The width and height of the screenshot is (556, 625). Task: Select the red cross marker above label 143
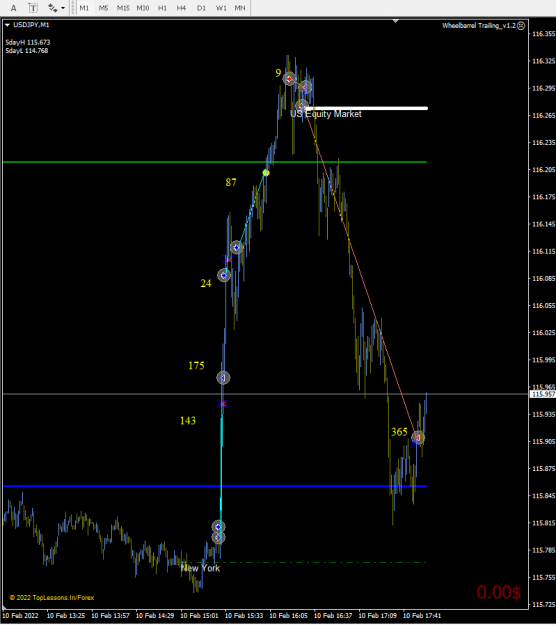coord(222,404)
